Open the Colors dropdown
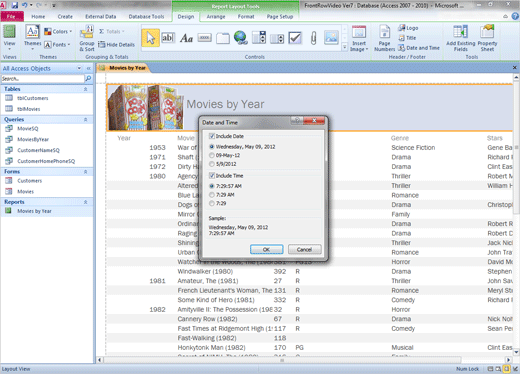This screenshot has width=520, height=374. [58, 32]
